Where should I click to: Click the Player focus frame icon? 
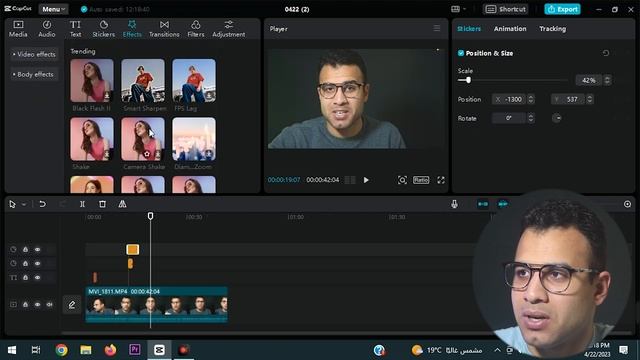(x=402, y=180)
